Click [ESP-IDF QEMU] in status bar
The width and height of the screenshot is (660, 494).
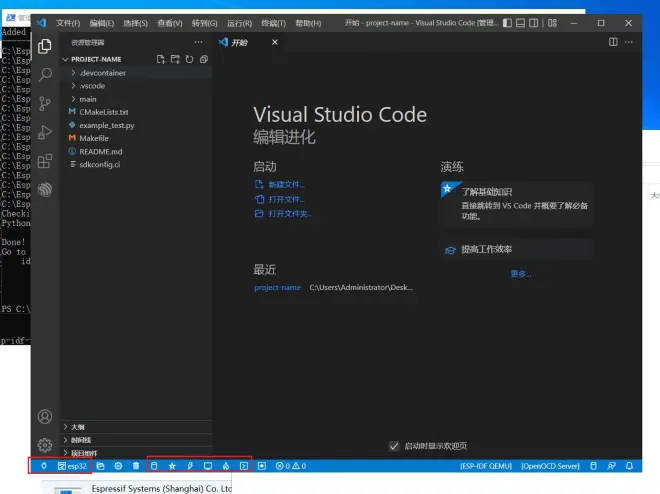[x=486, y=466]
